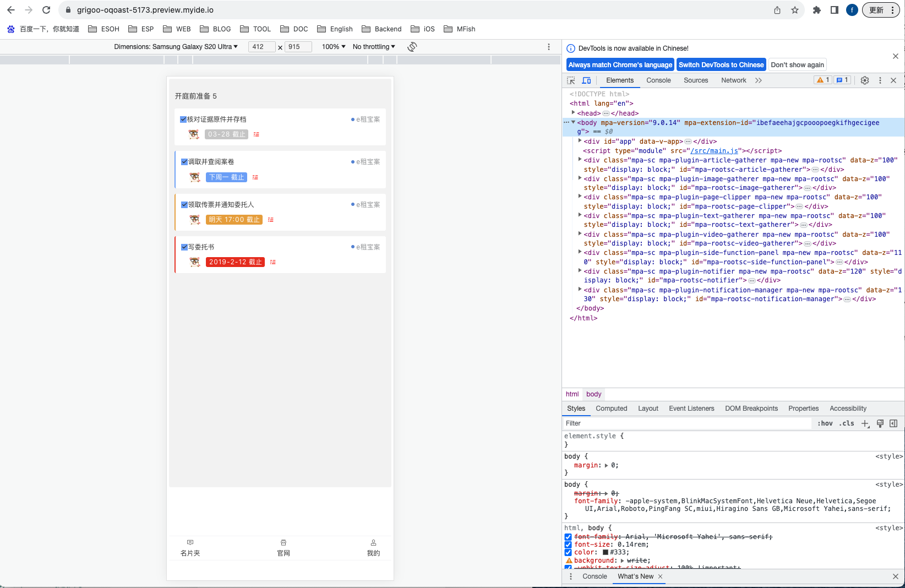Image resolution: width=905 pixels, height=588 pixels.
Task: Open the /src/main.js script link
Action: click(715, 151)
